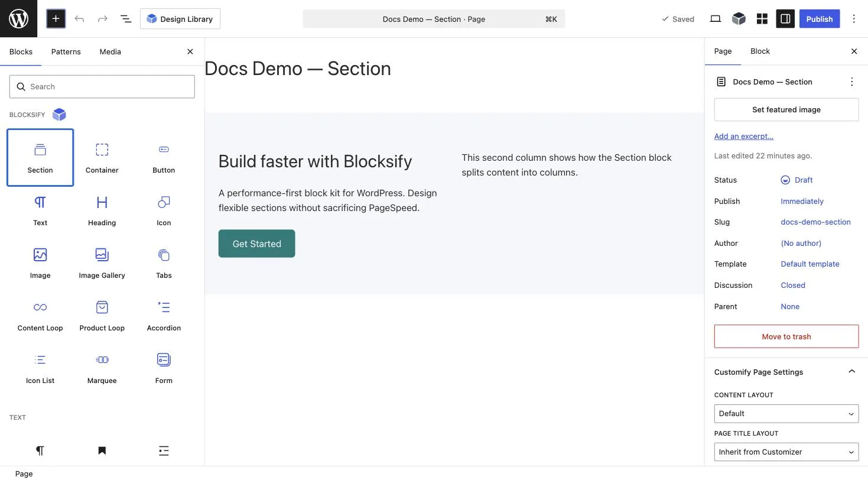The image size is (868, 480).
Task: Switch to the Media tab
Action: pos(110,51)
